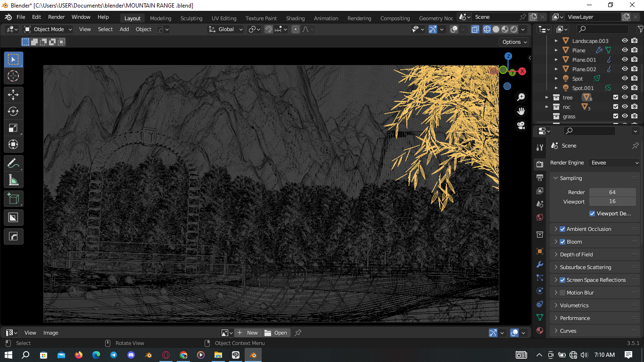The width and height of the screenshot is (644, 362).
Task: Open the Modifiers properties tab
Action: point(540,264)
